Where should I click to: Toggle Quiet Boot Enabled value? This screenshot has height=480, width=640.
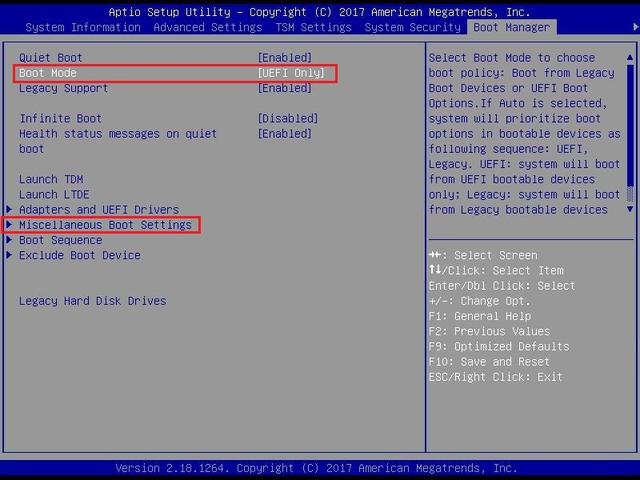(285, 58)
